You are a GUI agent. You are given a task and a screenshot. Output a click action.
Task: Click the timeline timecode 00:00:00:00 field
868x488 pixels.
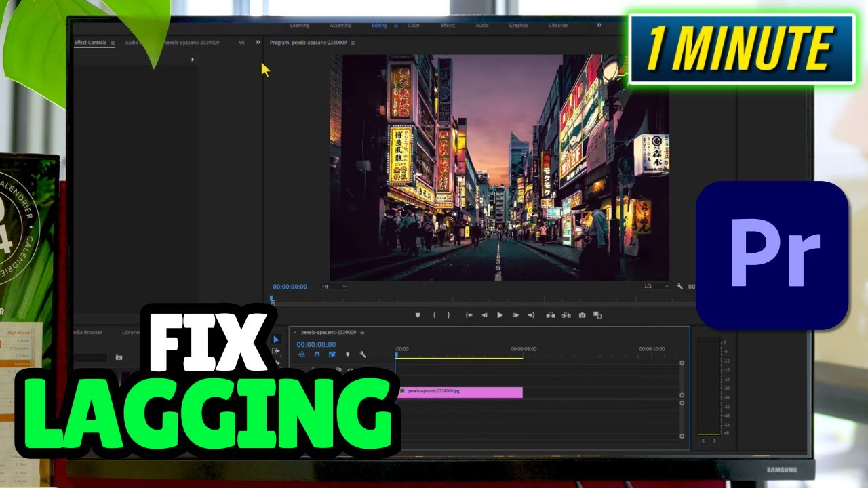(x=317, y=344)
